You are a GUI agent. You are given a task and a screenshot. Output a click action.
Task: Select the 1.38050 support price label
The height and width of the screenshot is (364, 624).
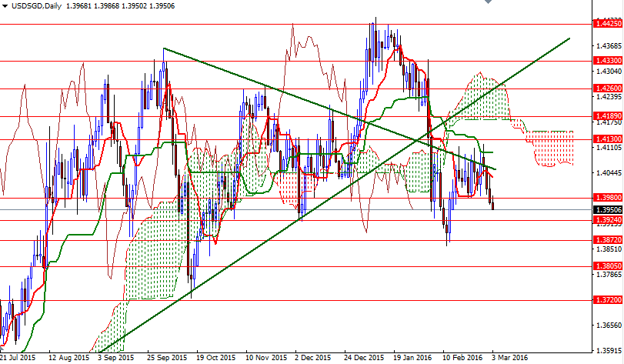coord(608,266)
